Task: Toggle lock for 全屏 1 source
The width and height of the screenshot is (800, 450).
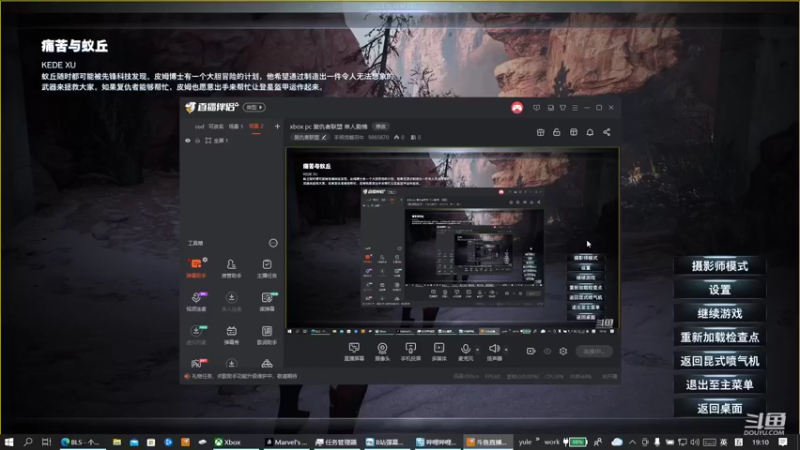Action: coord(197,140)
